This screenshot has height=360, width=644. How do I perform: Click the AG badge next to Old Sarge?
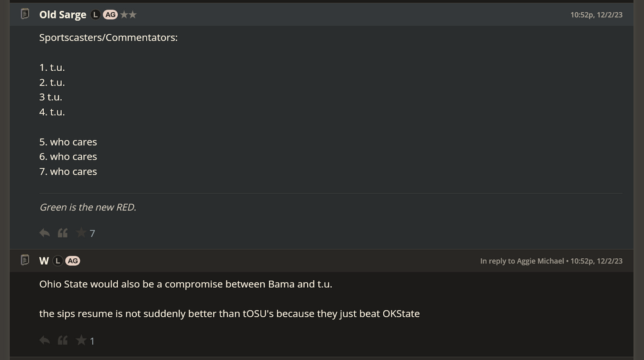click(110, 14)
